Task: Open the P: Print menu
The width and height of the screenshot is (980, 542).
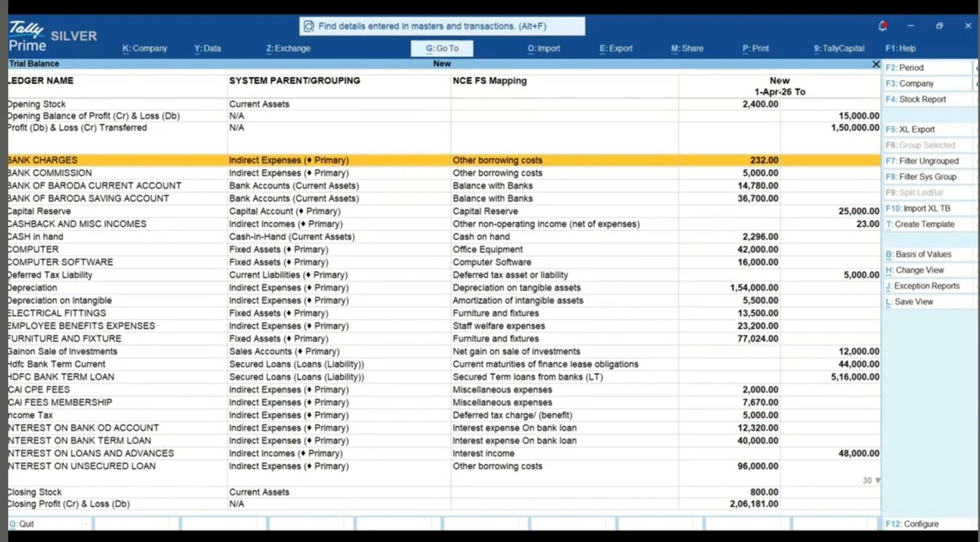Action: (x=755, y=48)
